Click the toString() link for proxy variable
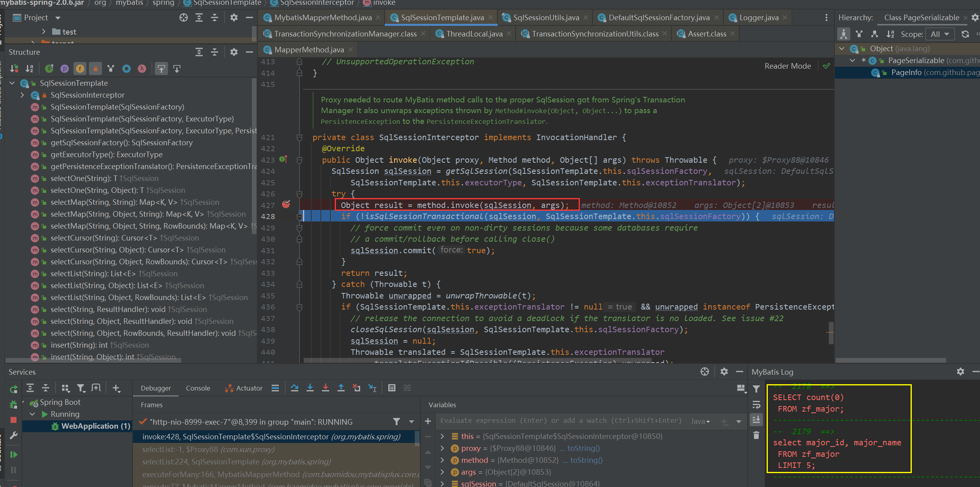The height and width of the screenshot is (487, 980). point(583,448)
